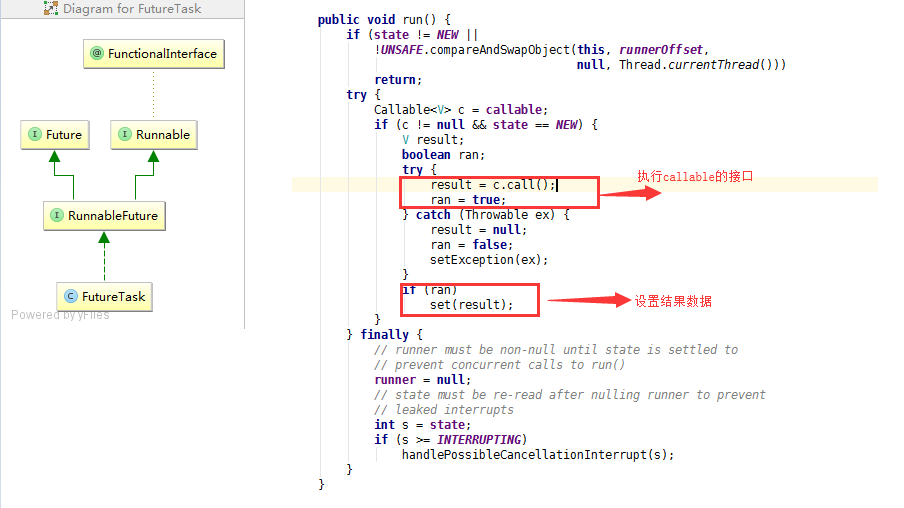Viewport: 904px width, 508px height.
Task: Click the 'runner = null;' line
Action: (423, 379)
